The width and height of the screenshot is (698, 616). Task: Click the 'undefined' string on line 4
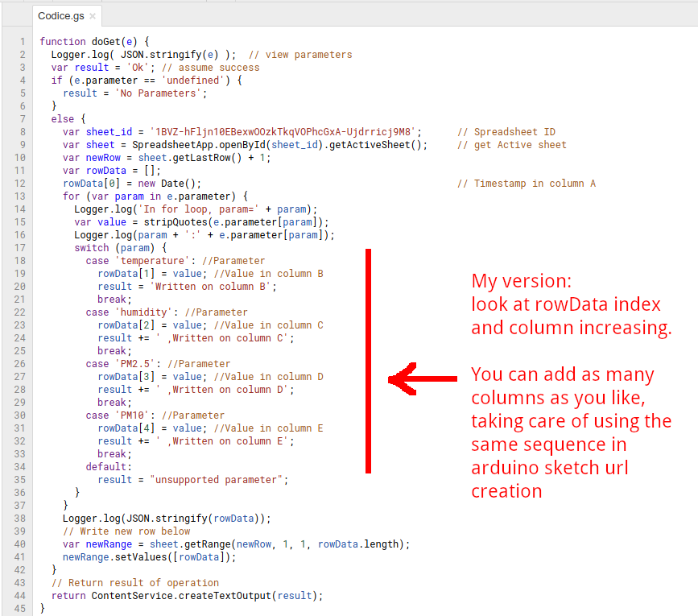point(192,81)
